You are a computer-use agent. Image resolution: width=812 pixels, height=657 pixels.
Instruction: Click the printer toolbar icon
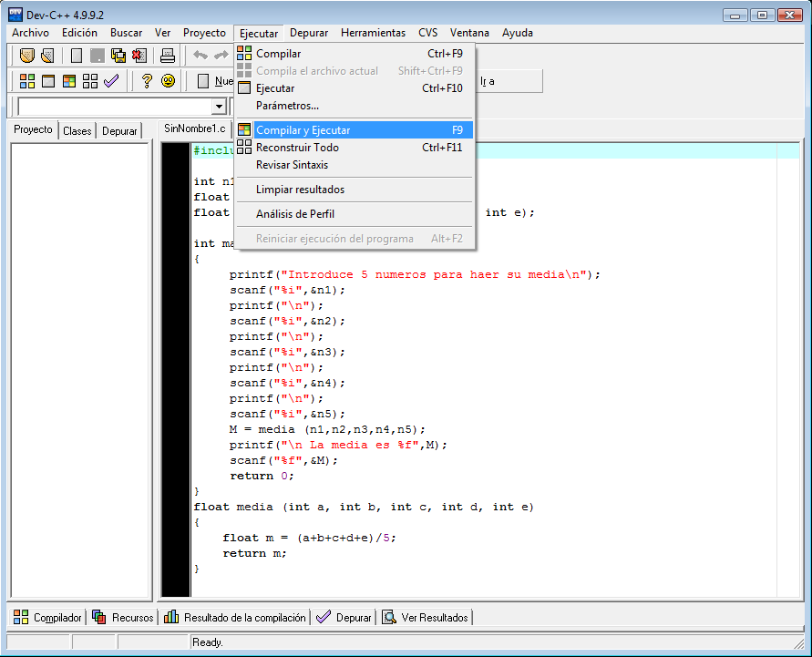tap(168, 56)
